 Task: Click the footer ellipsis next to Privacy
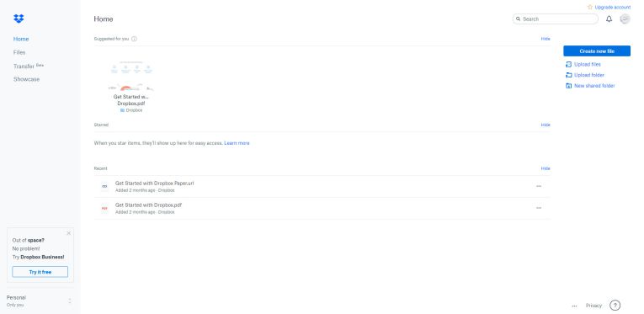(574, 306)
